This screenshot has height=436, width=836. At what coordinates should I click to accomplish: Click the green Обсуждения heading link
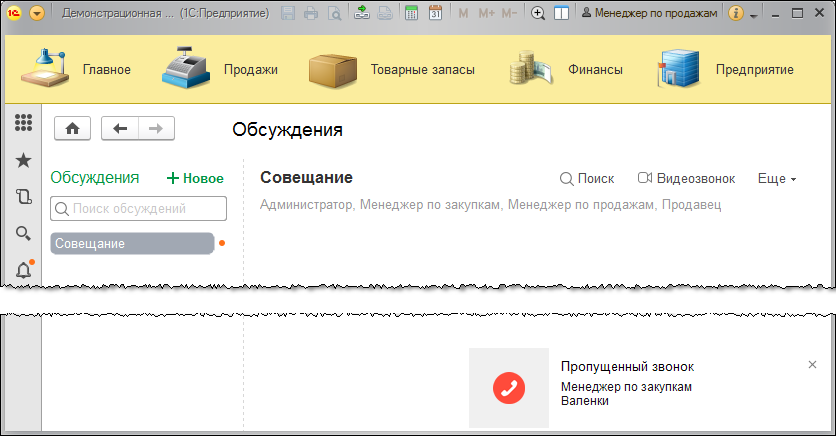(95, 177)
